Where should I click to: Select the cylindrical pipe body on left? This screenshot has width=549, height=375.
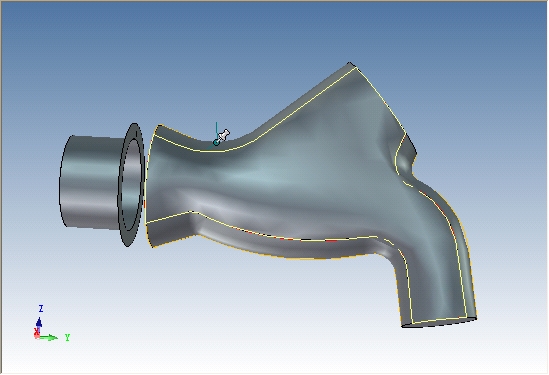coord(90,182)
